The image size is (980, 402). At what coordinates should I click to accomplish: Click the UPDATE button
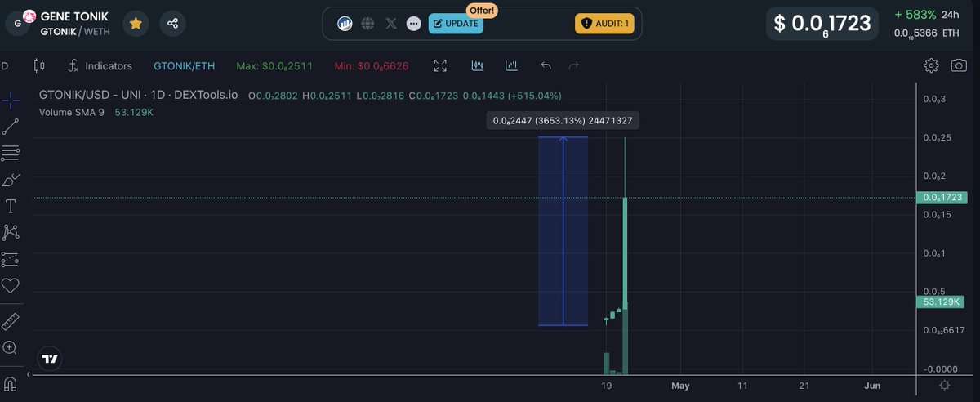[x=456, y=24]
